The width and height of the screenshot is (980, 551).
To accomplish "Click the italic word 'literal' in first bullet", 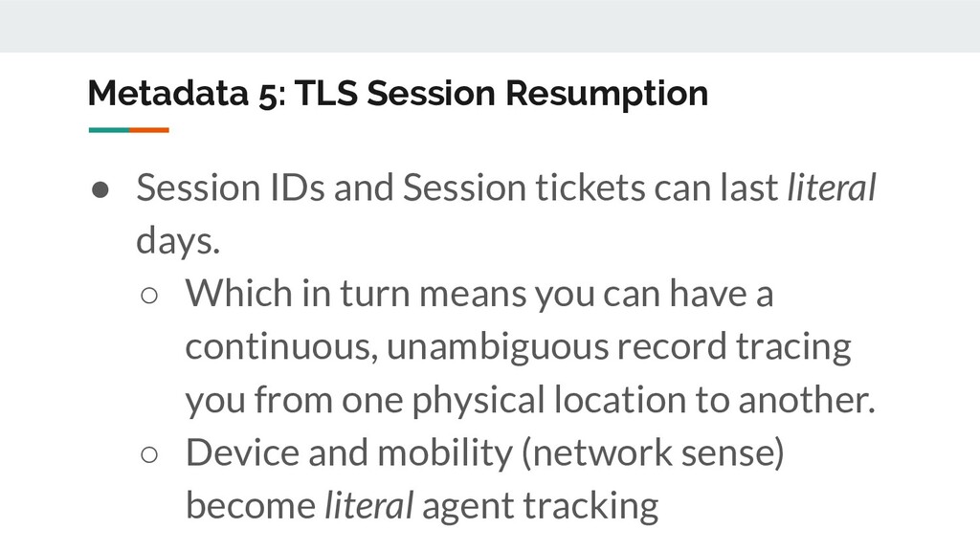I will pos(832,187).
